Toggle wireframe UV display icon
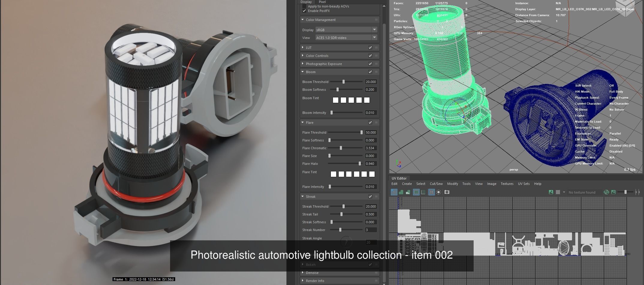This screenshot has height=285, width=644. coord(416,192)
